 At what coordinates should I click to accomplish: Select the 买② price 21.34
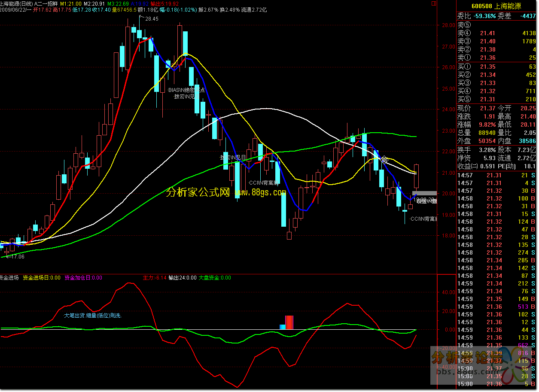[x=487, y=75]
